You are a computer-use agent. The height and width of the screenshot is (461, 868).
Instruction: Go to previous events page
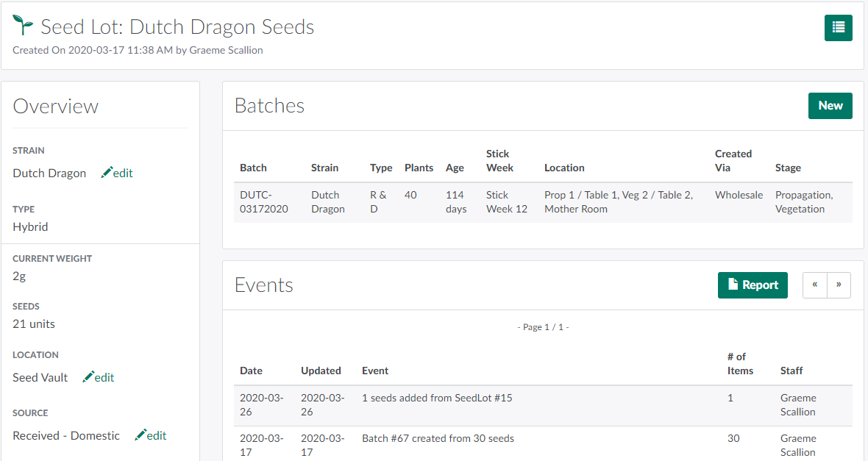[815, 285]
